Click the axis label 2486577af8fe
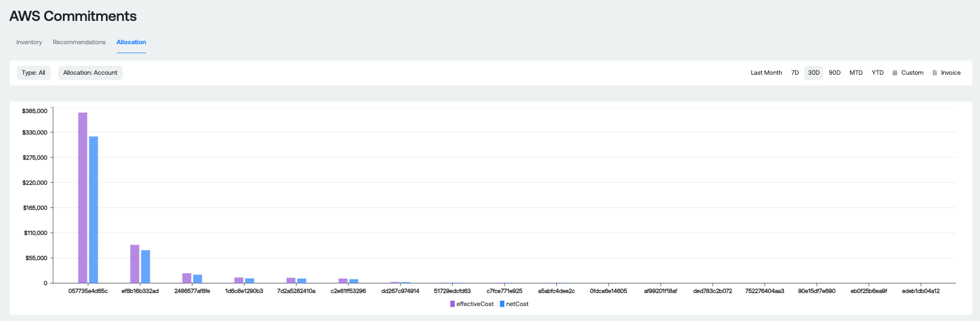Viewport: 980px width, 321px height. [192, 291]
